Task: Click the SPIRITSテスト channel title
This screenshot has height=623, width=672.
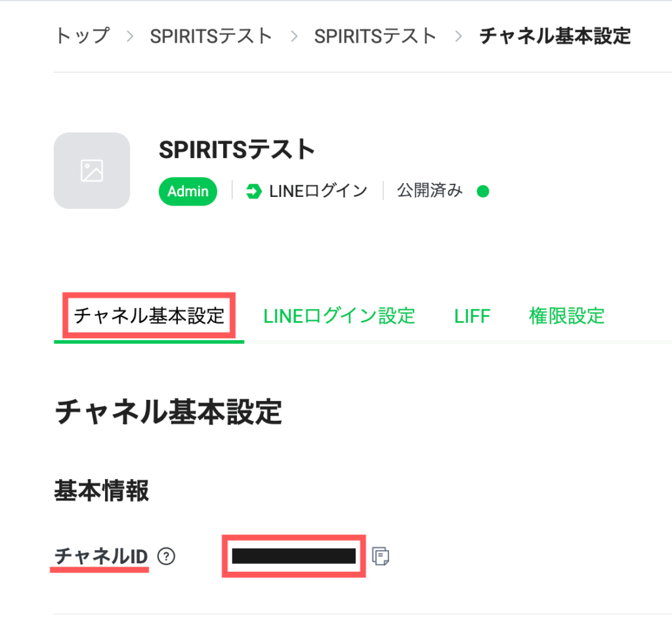Action: (237, 151)
